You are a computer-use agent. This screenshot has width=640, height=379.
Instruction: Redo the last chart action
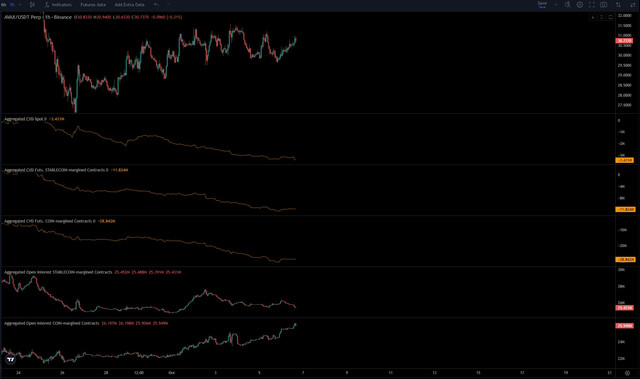click(x=169, y=4)
